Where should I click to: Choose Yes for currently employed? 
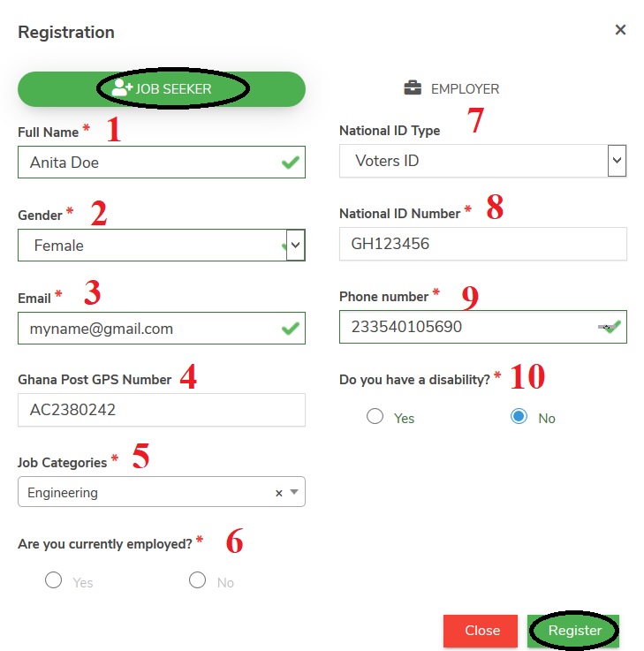coord(53,581)
